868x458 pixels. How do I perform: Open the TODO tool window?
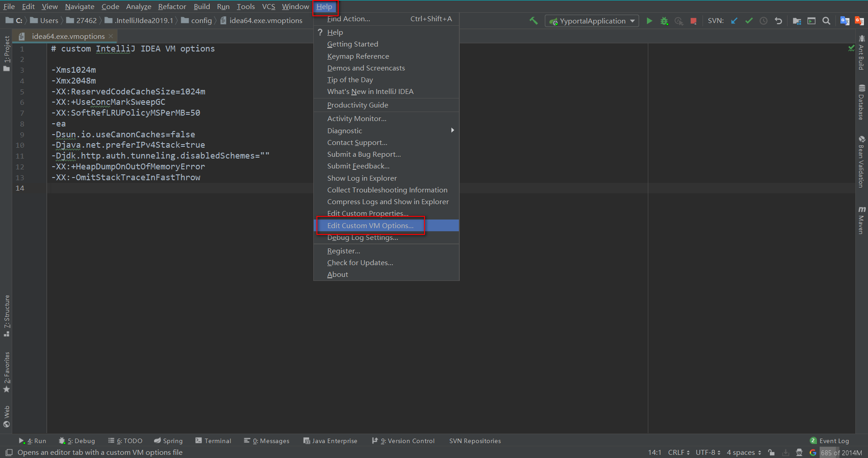pyautogui.click(x=125, y=441)
